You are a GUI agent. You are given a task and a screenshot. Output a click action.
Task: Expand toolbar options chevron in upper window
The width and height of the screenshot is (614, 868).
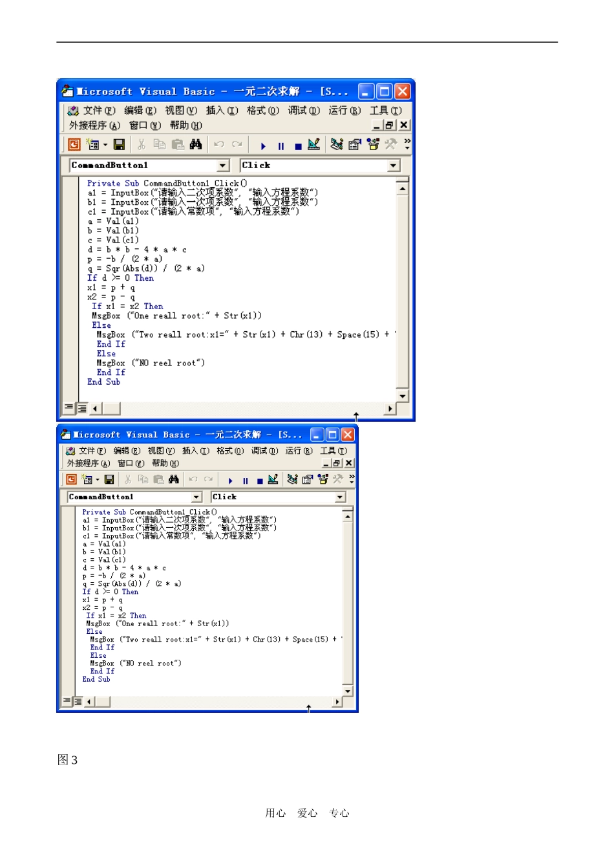407,144
